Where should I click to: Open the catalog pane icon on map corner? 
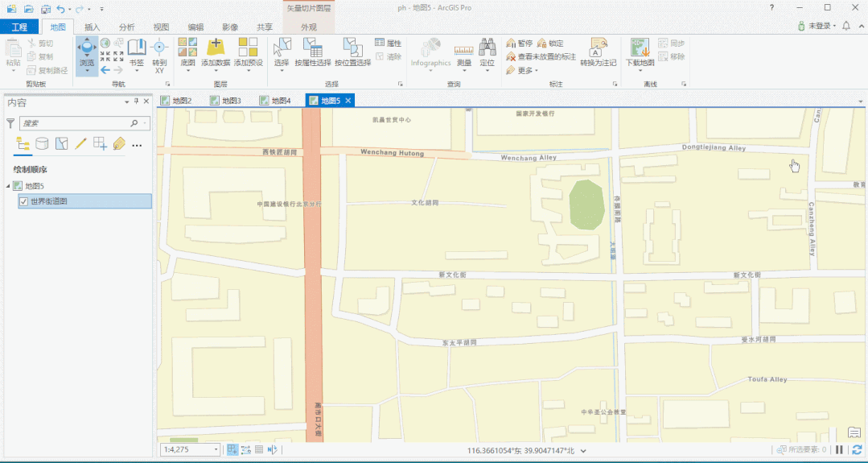[854, 432]
